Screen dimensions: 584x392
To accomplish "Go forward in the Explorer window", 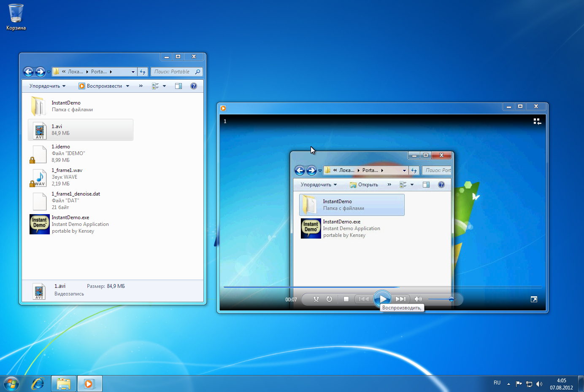I will click(x=40, y=72).
